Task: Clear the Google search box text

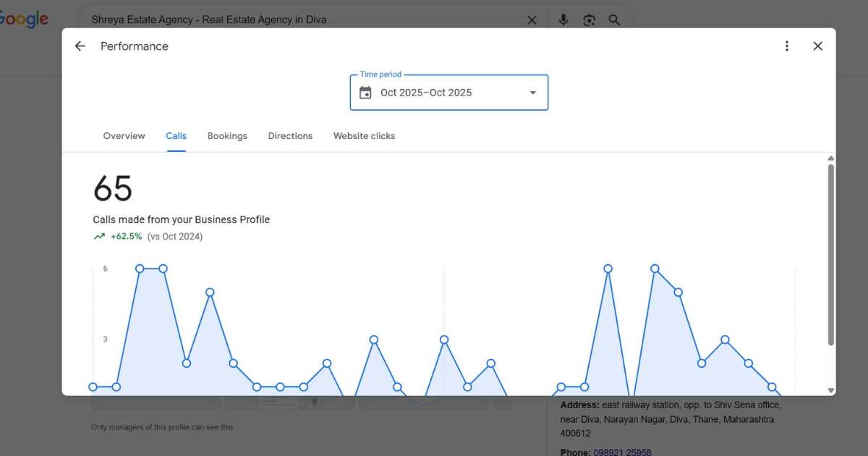Action: (x=532, y=20)
